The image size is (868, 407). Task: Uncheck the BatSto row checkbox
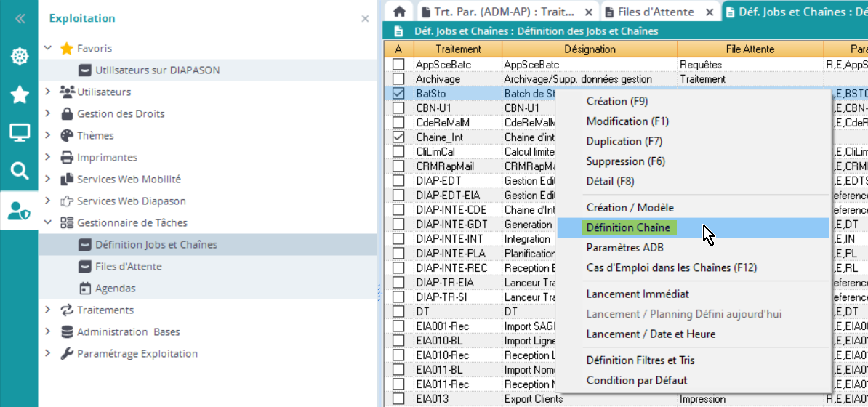pos(398,94)
